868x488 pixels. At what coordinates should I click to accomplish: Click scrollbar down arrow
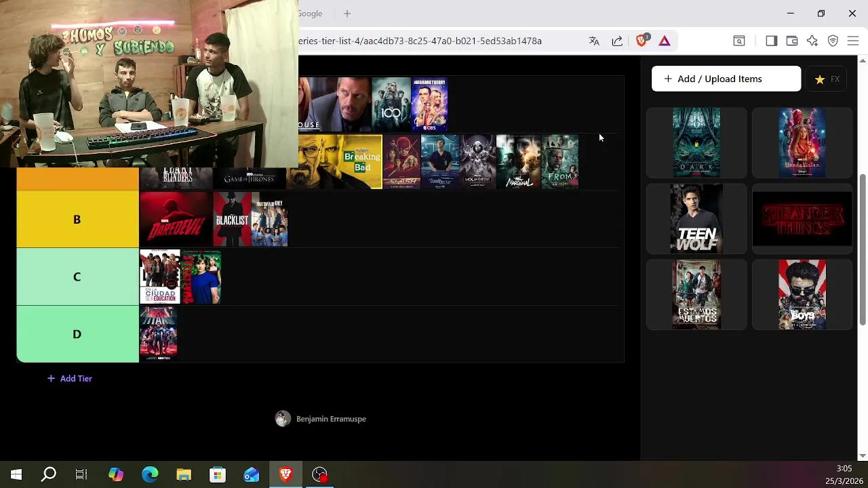click(x=863, y=455)
